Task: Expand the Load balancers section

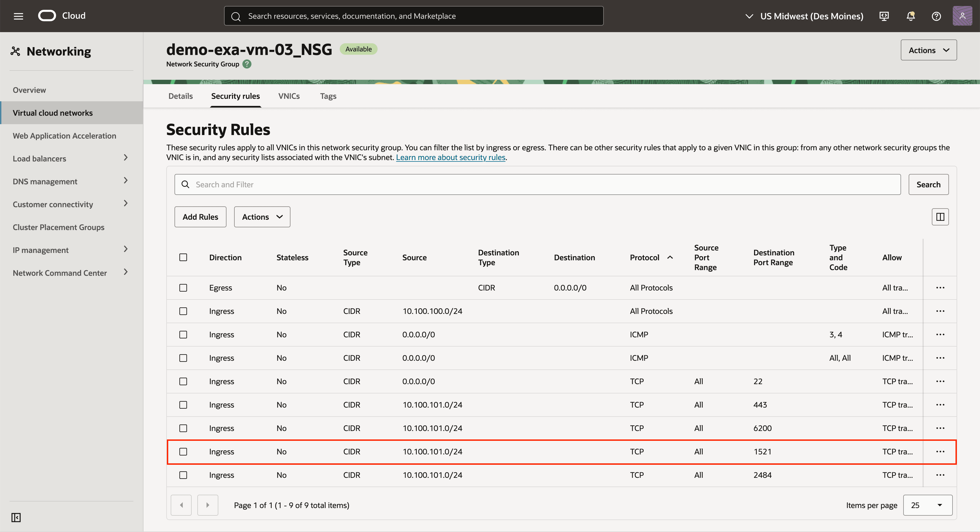Action: [x=125, y=158]
